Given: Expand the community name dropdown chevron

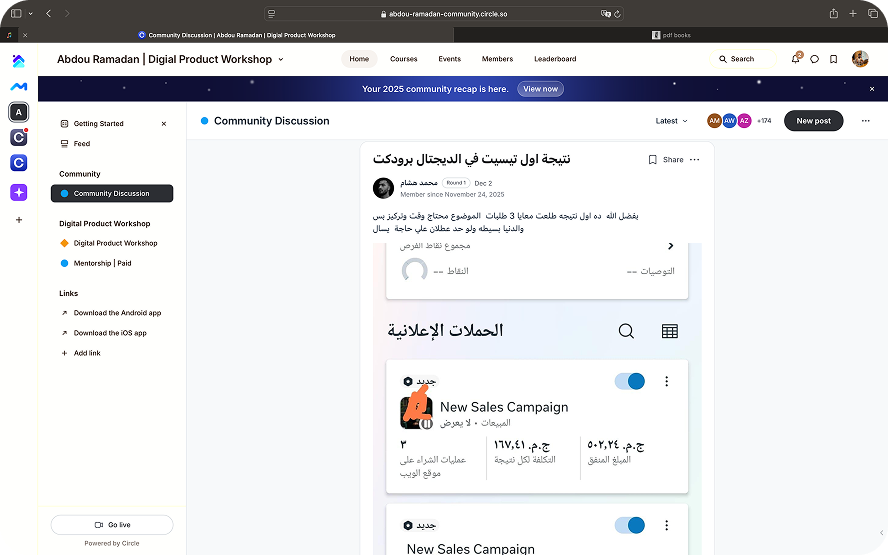Looking at the screenshot, I should pyautogui.click(x=281, y=59).
